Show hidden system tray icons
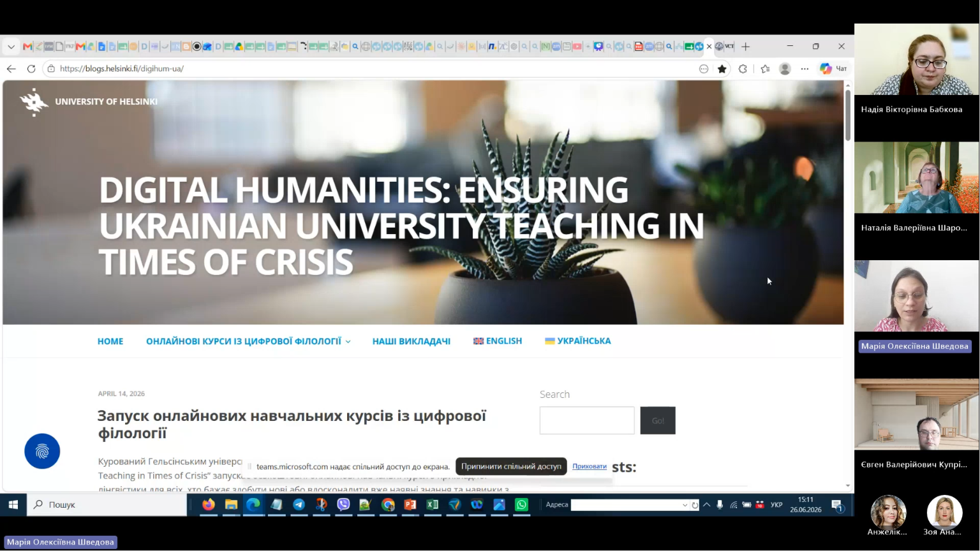This screenshot has width=980, height=551. point(707,504)
